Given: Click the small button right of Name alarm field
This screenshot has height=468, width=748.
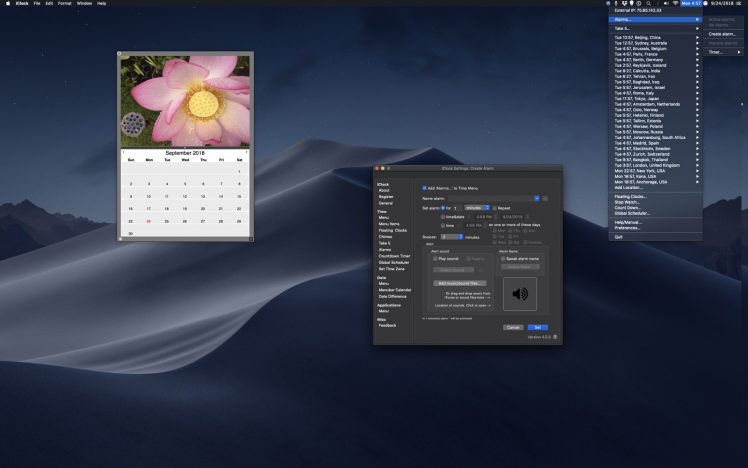Looking at the screenshot, I should tap(545, 199).
